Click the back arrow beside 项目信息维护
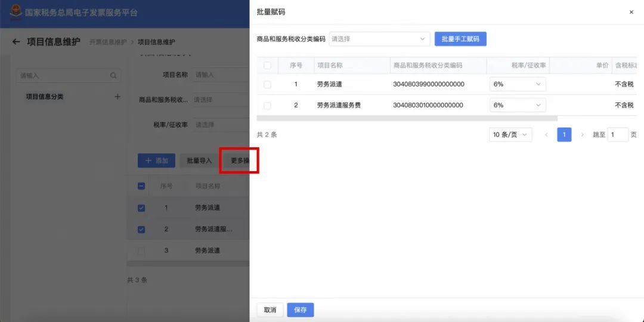 click(16, 42)
